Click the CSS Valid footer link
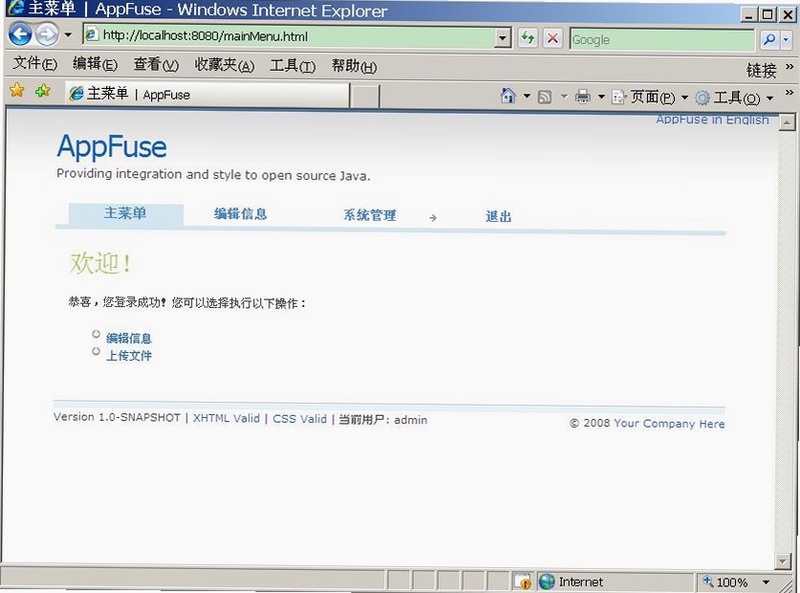Viewport: 800px width, 593px height. (x=299, y=418)
